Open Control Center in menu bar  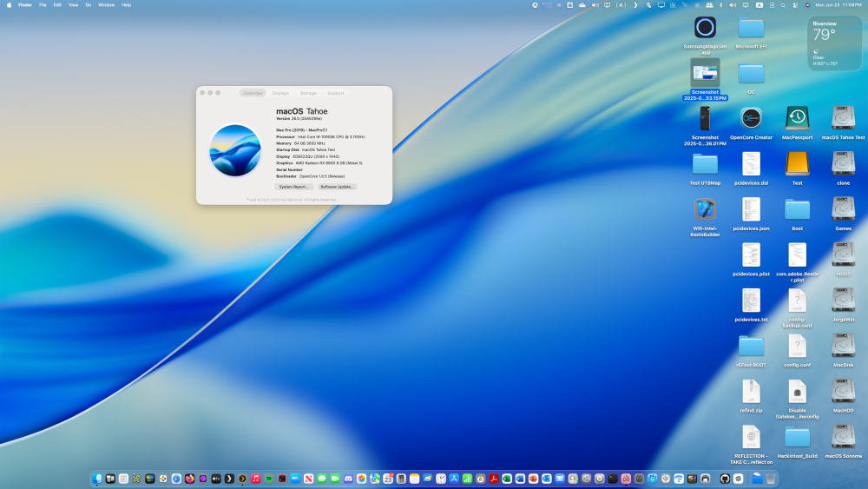795,5
